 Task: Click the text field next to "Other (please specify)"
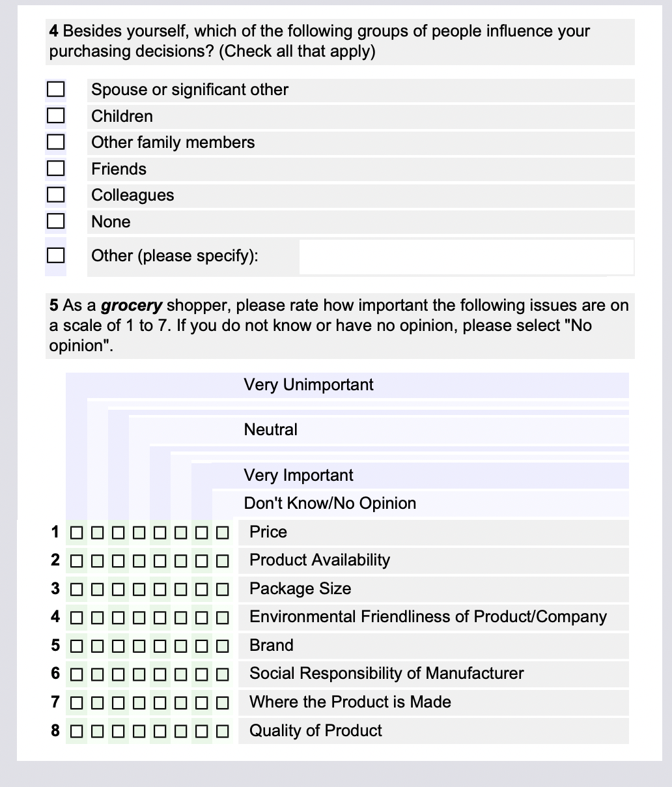click(466, 256)
